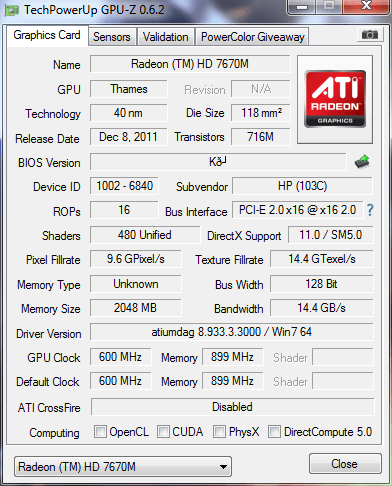Image resolution: width=392 pixels, height=486 pixels.
Task: Select the PowerColor Giveaway tab
Action: [x=252, y=37]
